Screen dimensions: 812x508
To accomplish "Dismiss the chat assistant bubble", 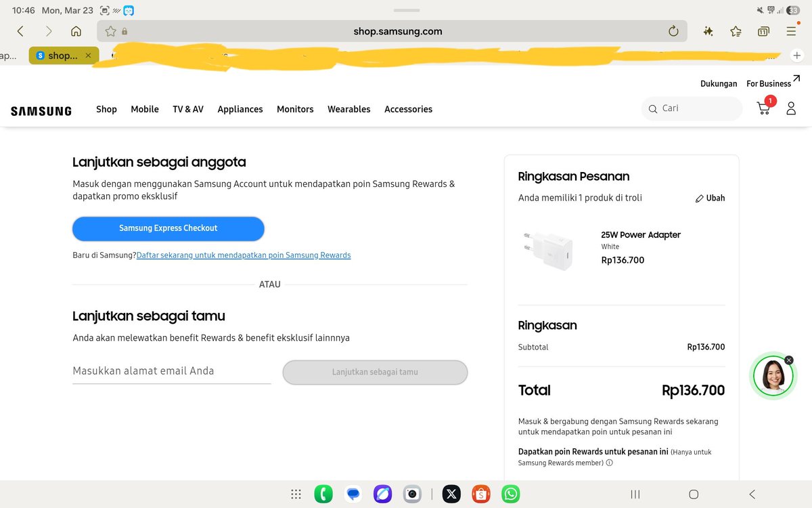I will 789,360.
